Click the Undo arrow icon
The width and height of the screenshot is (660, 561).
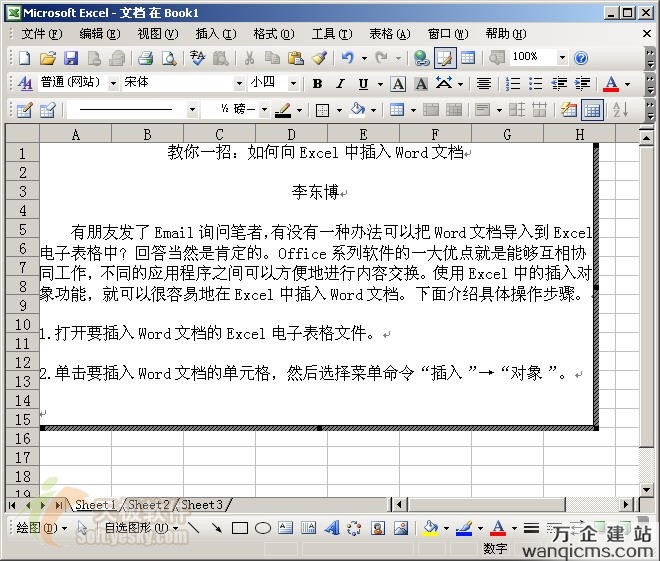click(348, 58)
